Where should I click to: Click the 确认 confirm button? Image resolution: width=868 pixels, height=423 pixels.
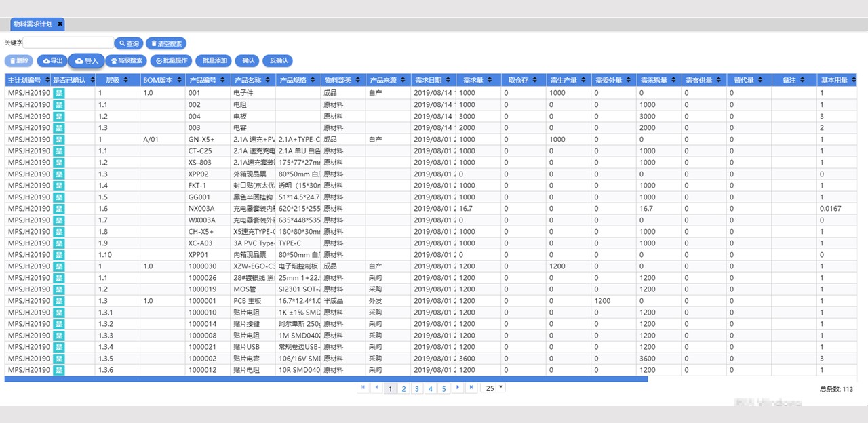click(248, 60)
